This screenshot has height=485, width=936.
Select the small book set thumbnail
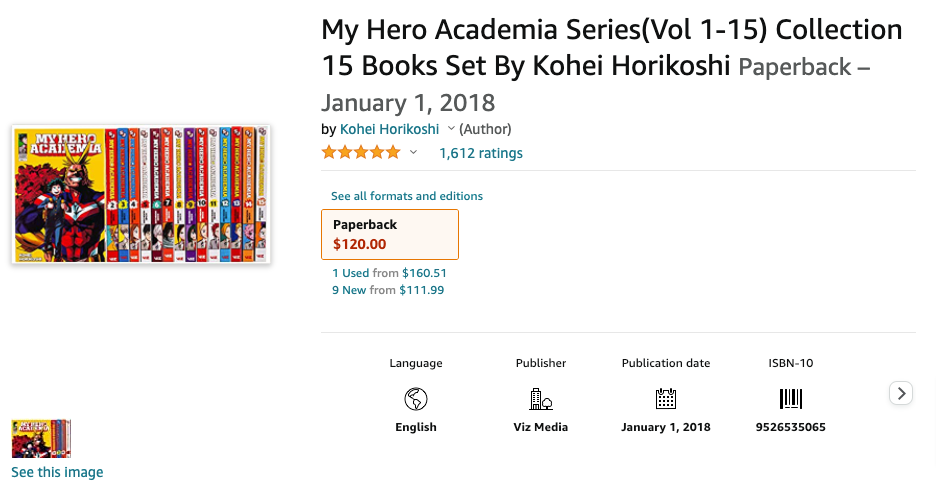[x=41, y=439]
